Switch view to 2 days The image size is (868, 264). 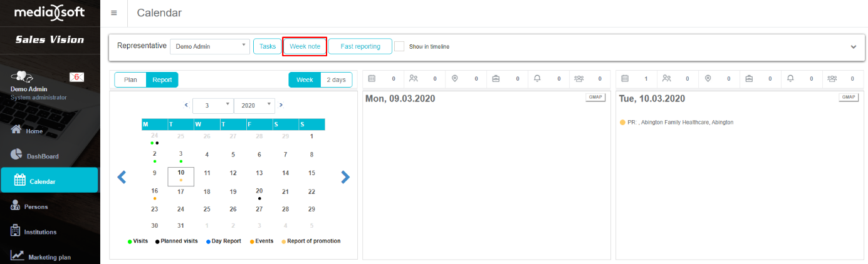click(336, 79)
